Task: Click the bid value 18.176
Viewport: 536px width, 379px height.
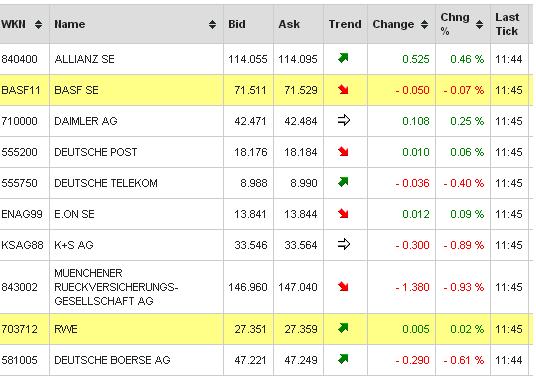Action: pyautogui.click(x=251, y=152)
